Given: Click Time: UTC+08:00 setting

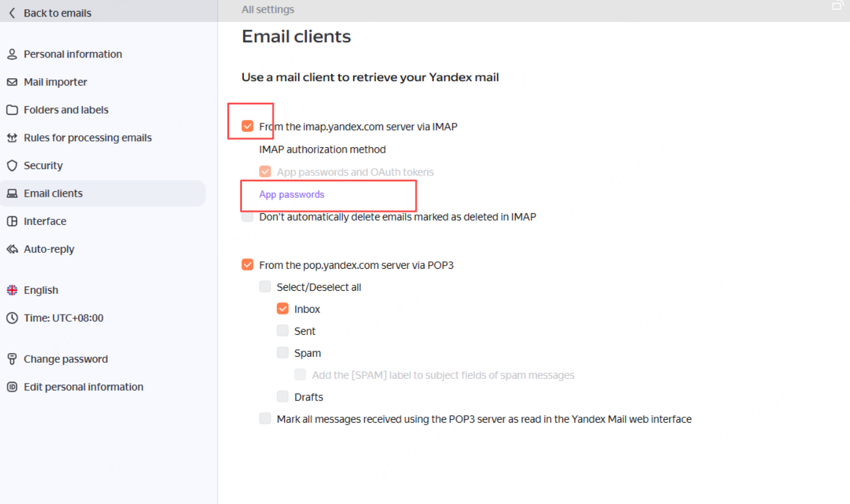Looking at the screenshot, I should pyautogui.click(x=64, y=318).
